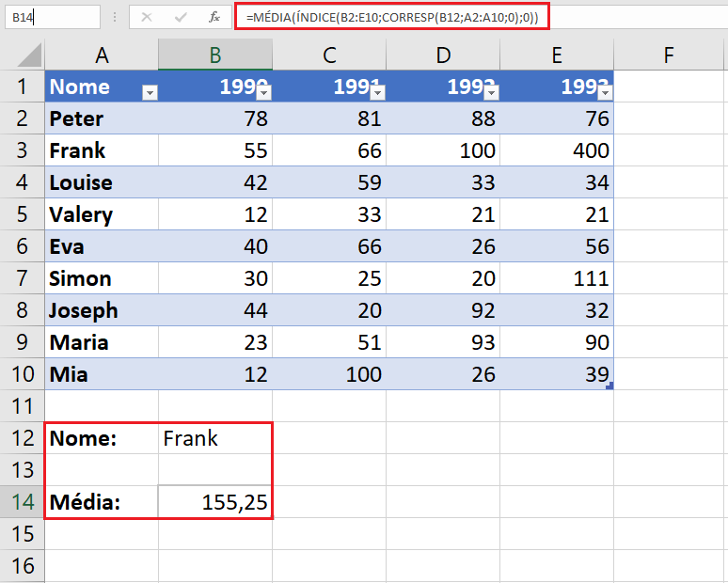This screenshot has height=583, width=728.
Task: Select the result cell showing 155,25
Action: (215, 502)
